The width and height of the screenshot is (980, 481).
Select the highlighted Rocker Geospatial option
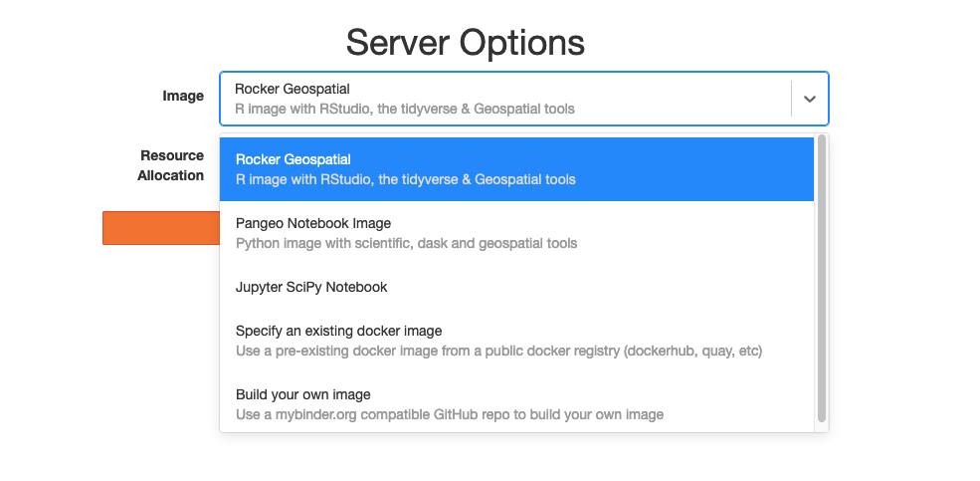(517, 169)
